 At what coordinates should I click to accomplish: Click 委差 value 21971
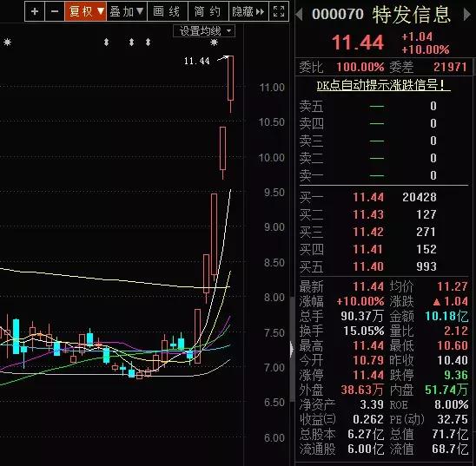click(x=450, y=67)
